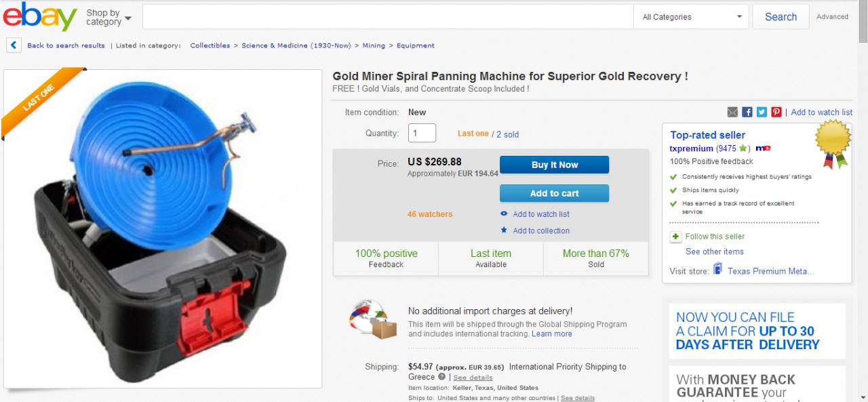Expand the All Categories dropdown
This screenshot has height=402, width=868.
point(692,17)
